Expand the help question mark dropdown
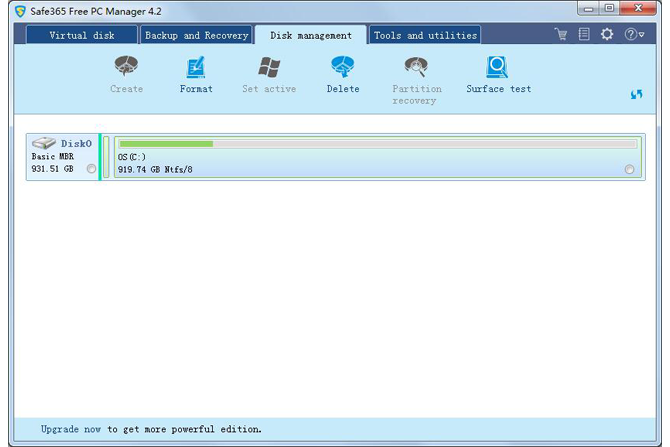Viewport: 670px width, 447px height. click(x=634, y=35)
